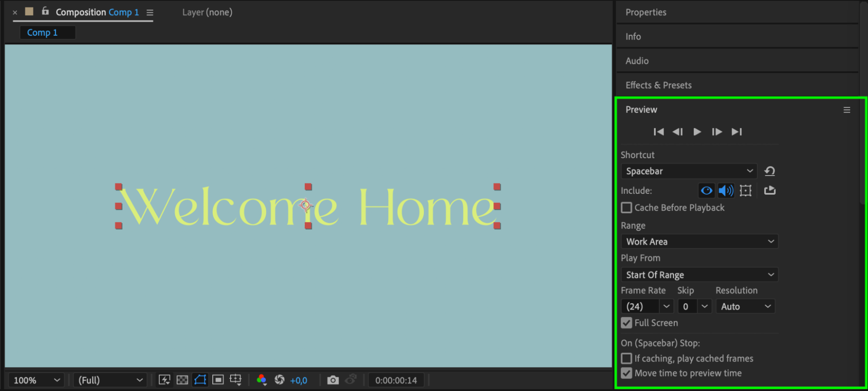Open the 100% magnification dropdown
The width and height of the screenshot is (868, 391).
[36, 380]
